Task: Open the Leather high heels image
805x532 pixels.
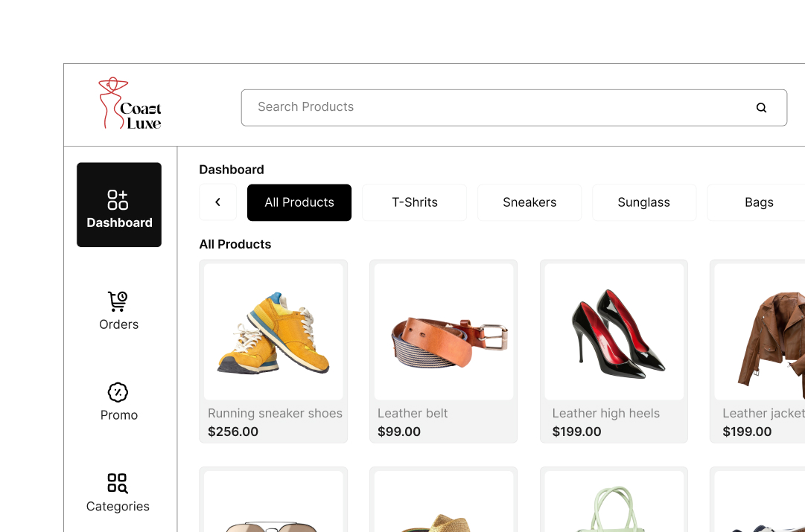Action: 614,332
